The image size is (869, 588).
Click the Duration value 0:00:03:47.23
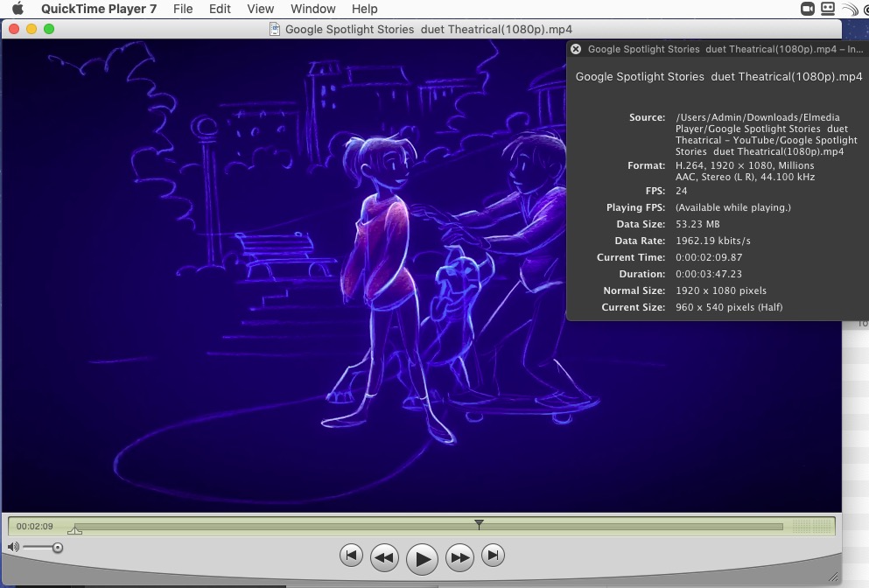pos(708,274)
